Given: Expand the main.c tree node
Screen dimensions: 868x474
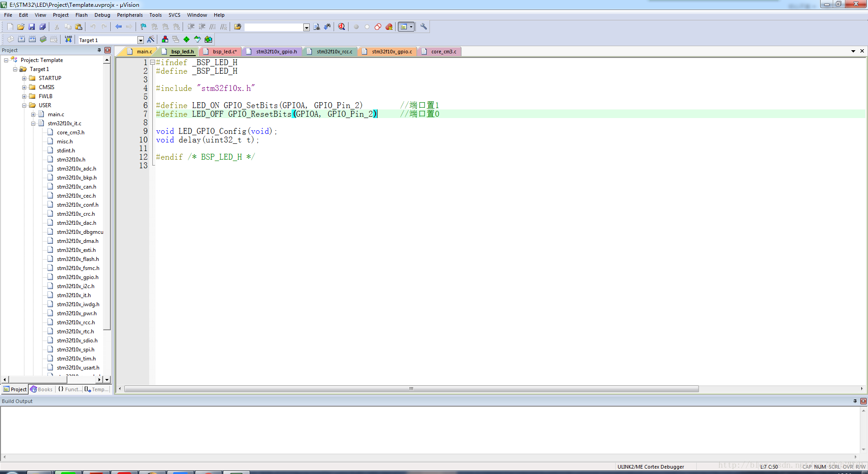Looking at the screenshot, I should 33,114.
